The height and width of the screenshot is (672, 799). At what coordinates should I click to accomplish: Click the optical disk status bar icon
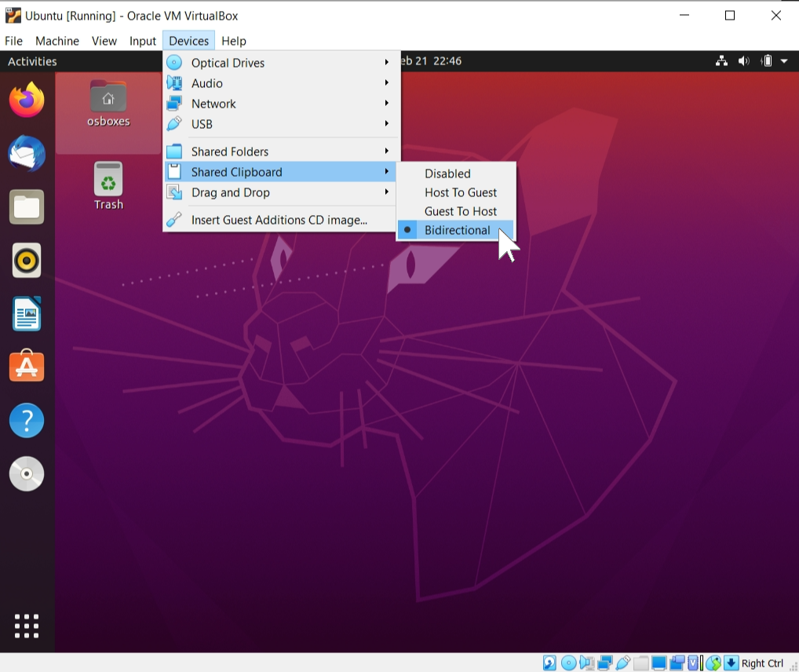(x=569, y=663)
